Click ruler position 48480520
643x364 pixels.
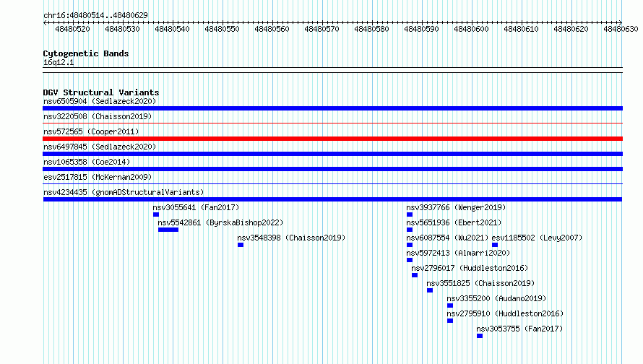point(72,29)
